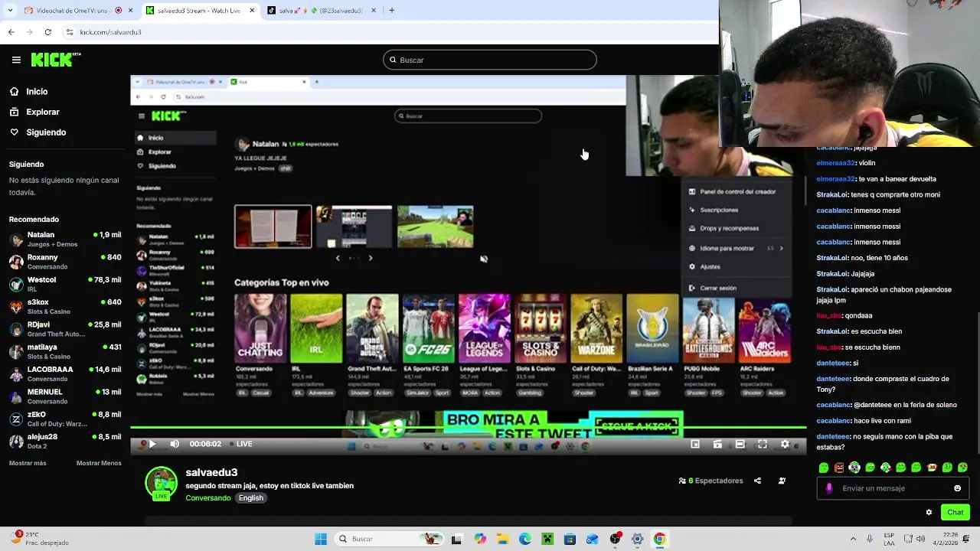980x551 pixels.
Task: Click the Kick logo in header
Action: (x=56, y=60)
